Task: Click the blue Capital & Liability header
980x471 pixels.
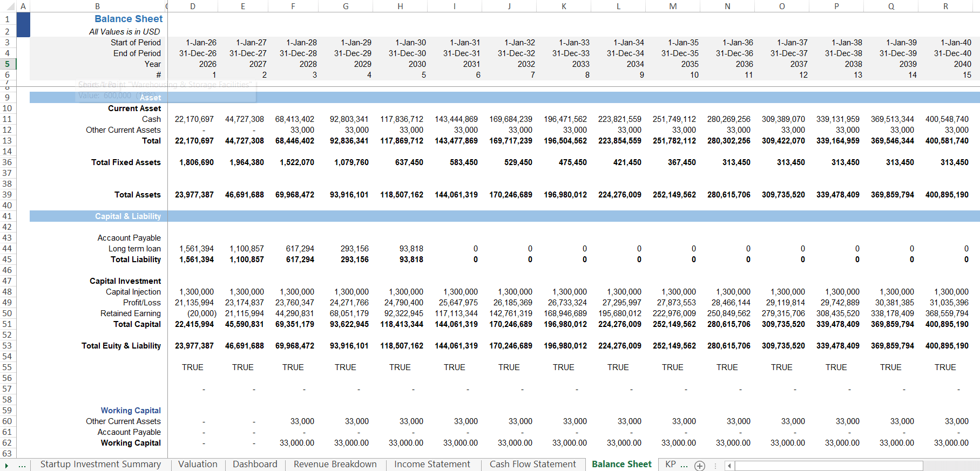Action: click(x=128, y=216)
